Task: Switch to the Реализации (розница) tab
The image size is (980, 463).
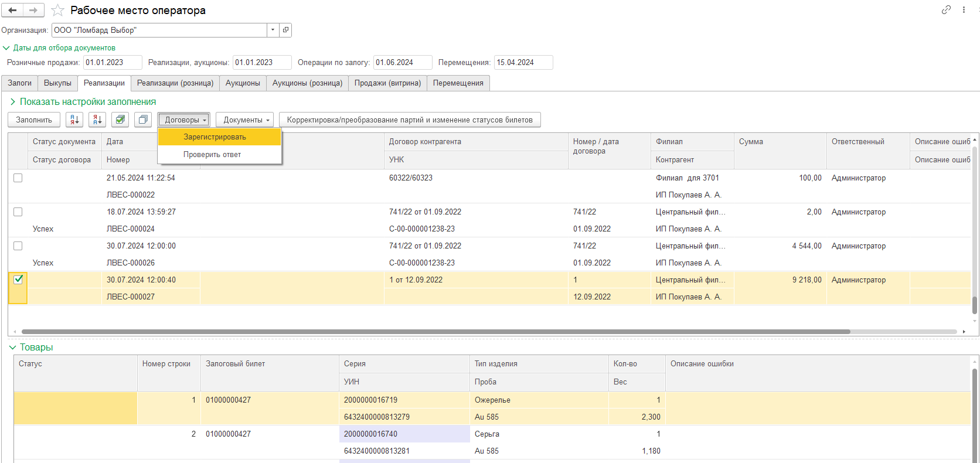Action: (x=175, y=83)
